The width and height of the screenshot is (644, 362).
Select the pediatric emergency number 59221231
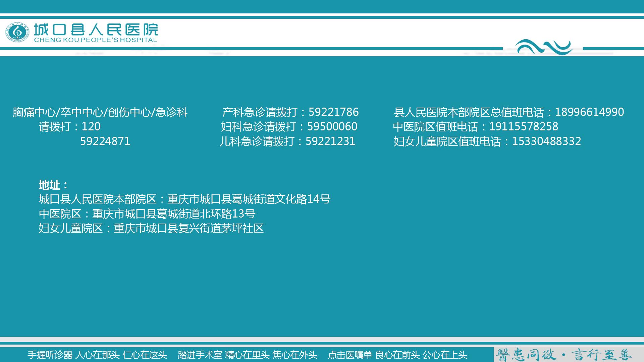[x=331, y=142]
